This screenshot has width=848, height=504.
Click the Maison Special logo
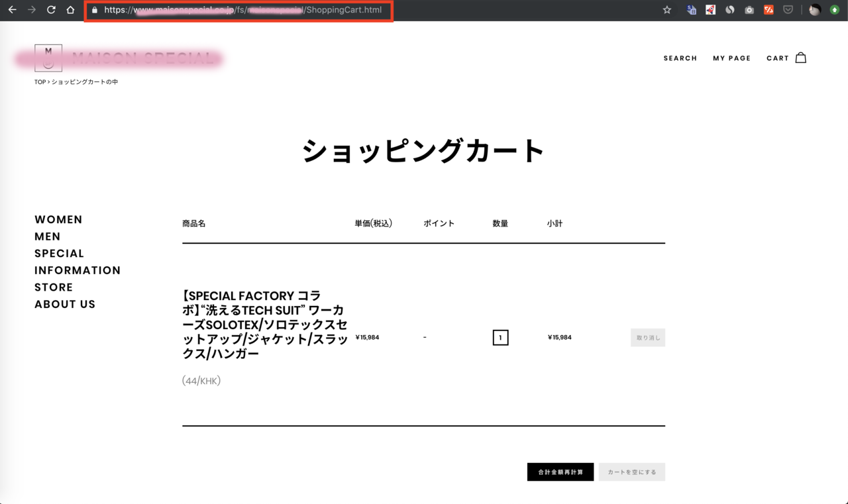point(124,58)
